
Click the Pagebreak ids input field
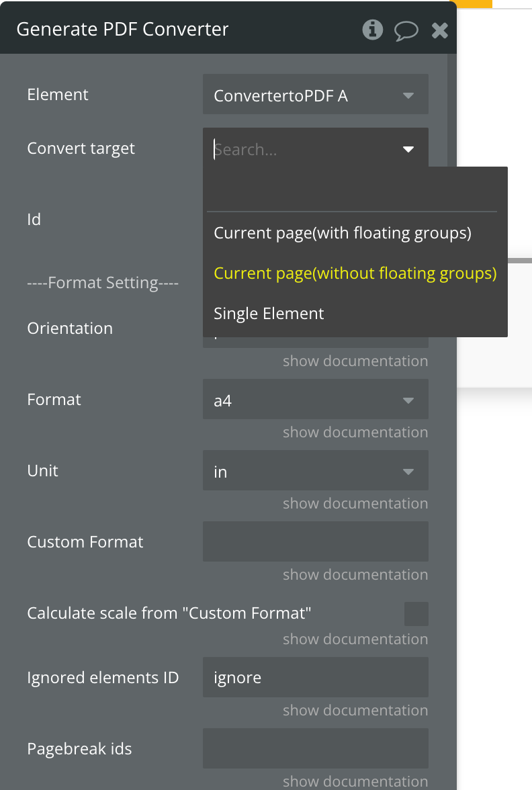[316, 748]
